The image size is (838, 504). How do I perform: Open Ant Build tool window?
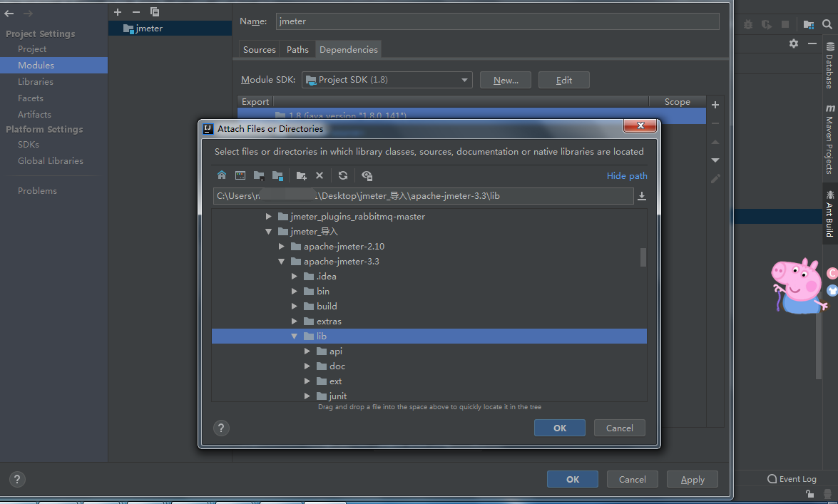[x=830, y=214]
